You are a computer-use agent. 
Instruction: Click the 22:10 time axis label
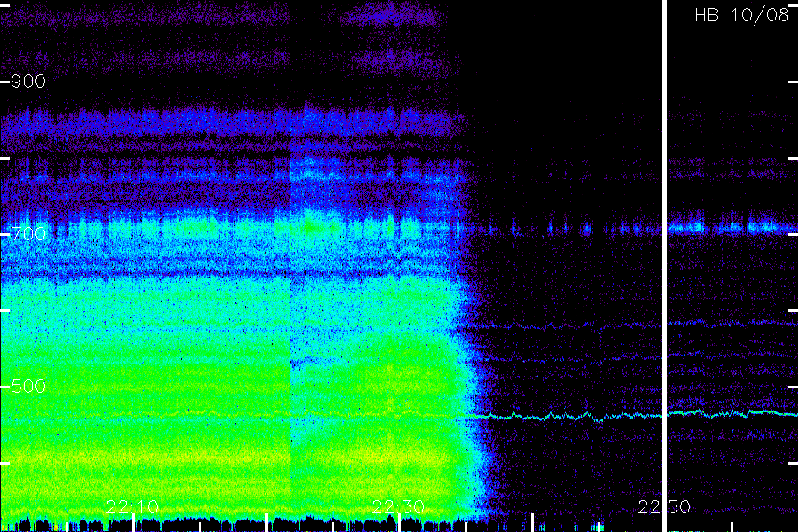132,507
